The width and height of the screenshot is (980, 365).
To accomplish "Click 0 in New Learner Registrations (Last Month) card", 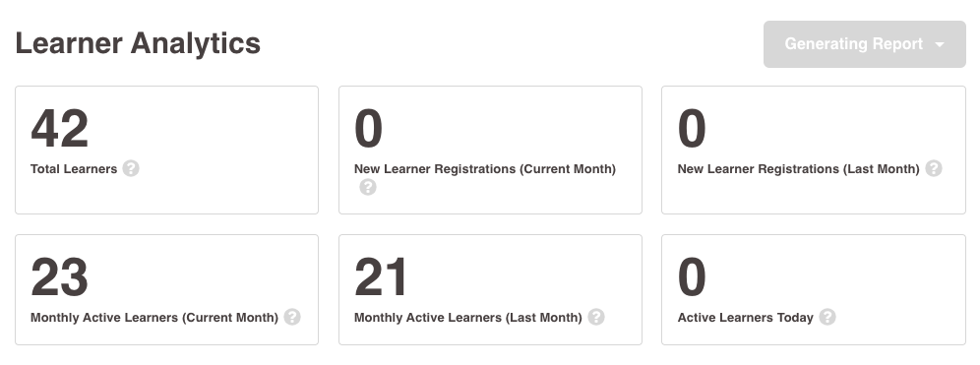I will pyautogui.click(x=692, y=129).
